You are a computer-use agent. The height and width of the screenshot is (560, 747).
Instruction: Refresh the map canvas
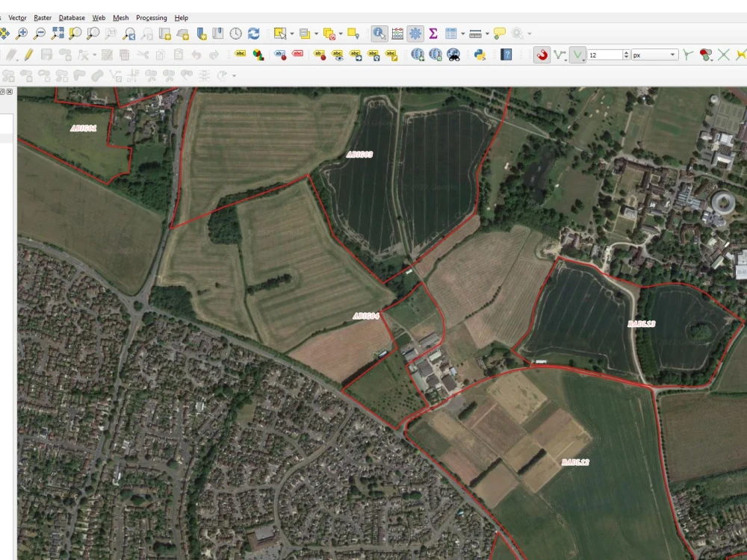(x=253, y=34)
